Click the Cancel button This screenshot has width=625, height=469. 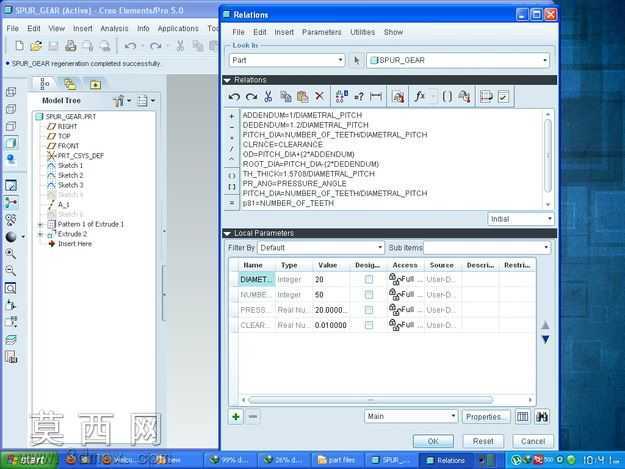click(x=533, y=441)
